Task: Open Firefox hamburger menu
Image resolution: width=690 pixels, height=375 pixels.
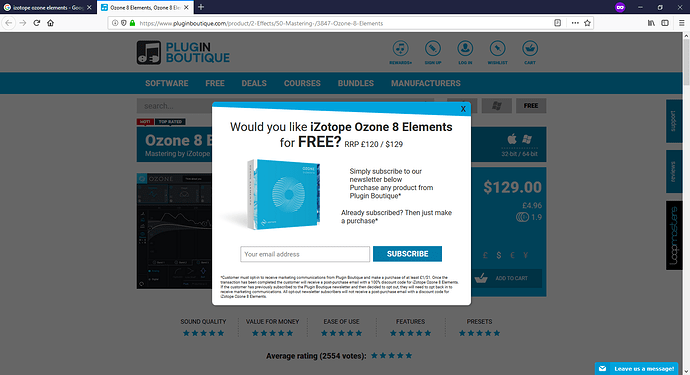Action: [681, 23]
